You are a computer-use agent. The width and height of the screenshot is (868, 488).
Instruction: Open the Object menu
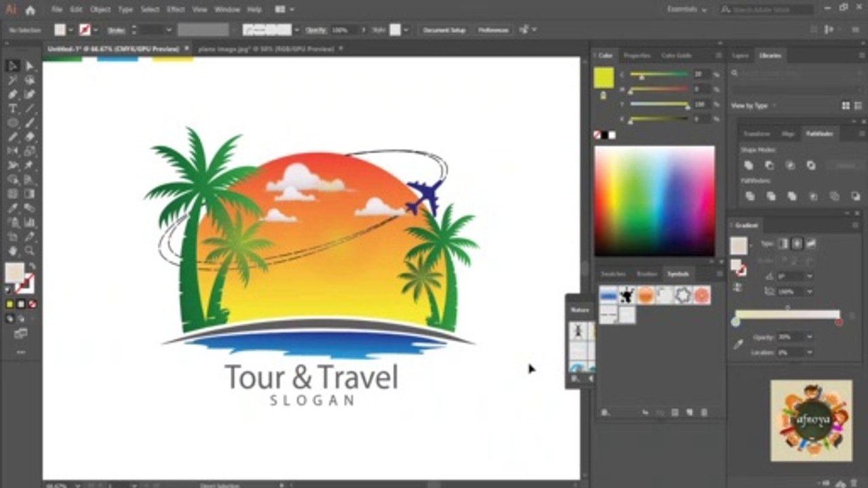[x=100, y=9]
